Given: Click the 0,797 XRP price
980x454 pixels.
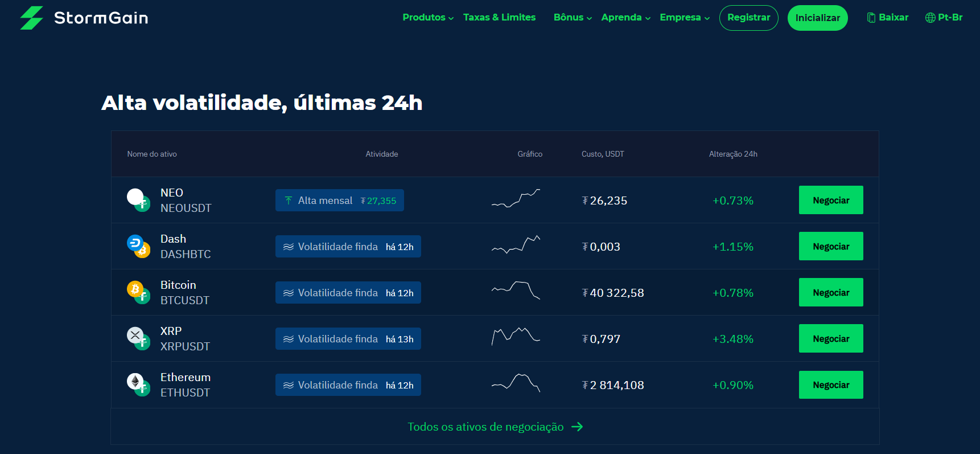Looking at the screenshot, I should coord(601,339).
